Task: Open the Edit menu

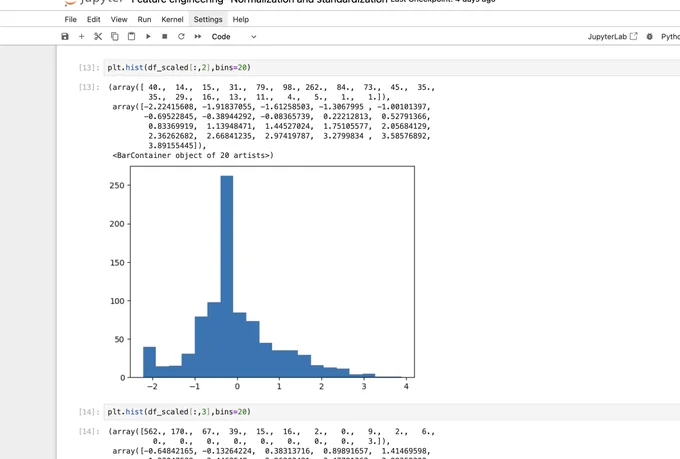Action: pyautogui.click(x=93, y=20)
